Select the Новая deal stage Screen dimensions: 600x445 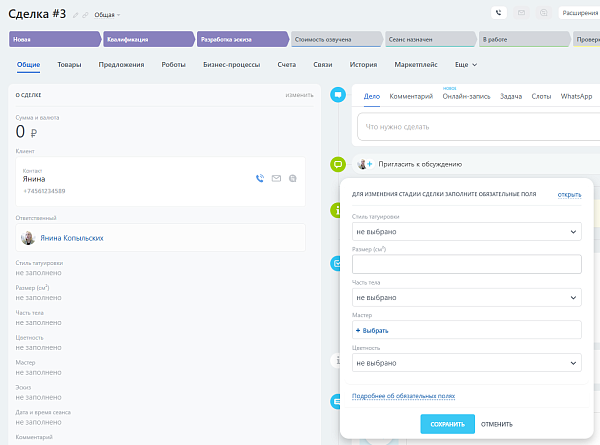click(x=55, y=39)
